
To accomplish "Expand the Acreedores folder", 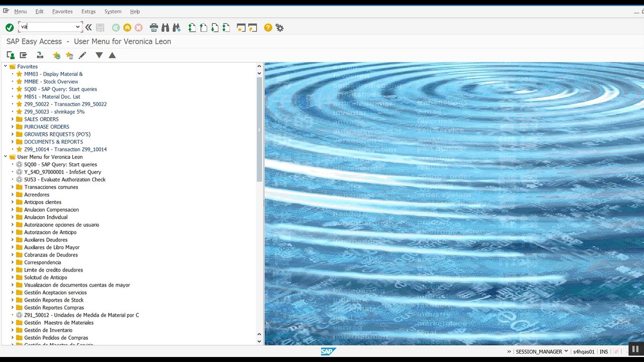I will pyautogui.click(x=13, y=195).
